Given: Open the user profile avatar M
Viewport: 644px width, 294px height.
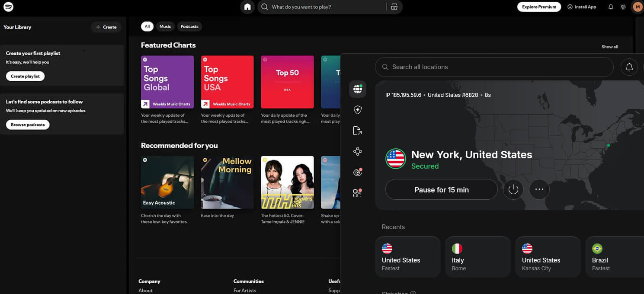Looking at the screenshot, I should pyautogui.click(x=638, y=7).
